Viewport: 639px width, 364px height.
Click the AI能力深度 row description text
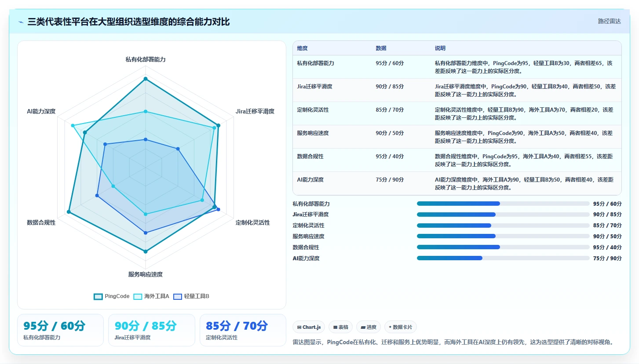click(524, 183)
